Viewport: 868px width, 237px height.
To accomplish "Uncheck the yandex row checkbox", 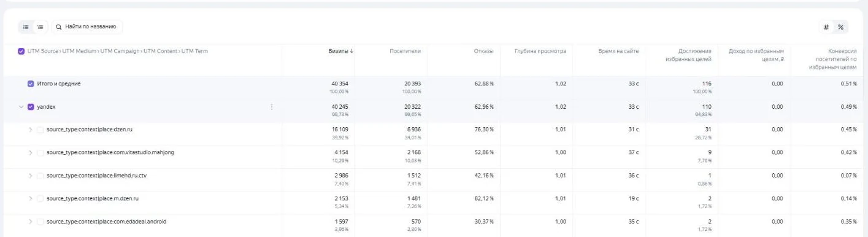I will [31, 107].
